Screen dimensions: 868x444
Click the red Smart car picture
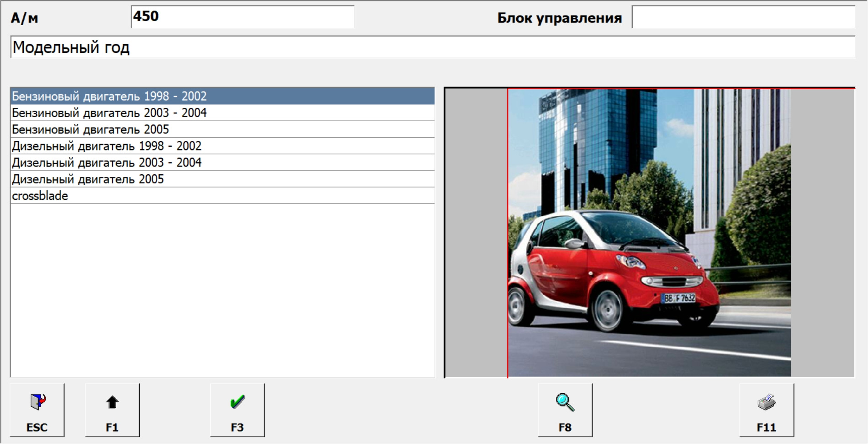point(649,233)
